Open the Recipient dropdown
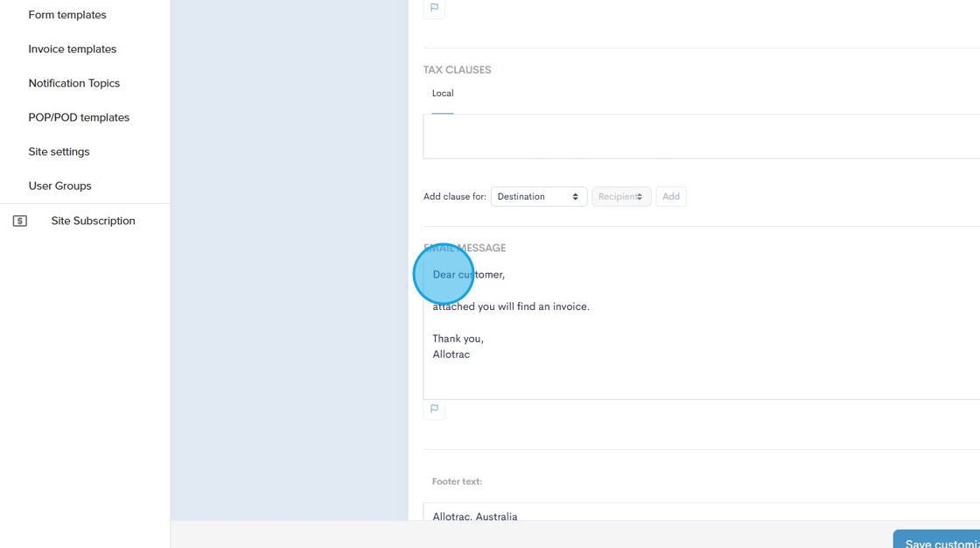 (x=621, y=197)
